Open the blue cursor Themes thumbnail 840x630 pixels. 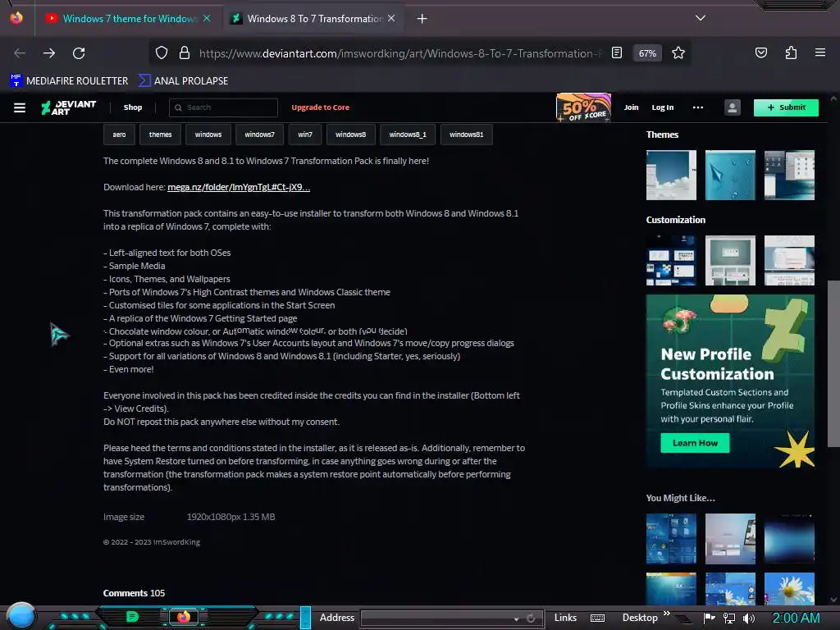(x=730, y=176)
